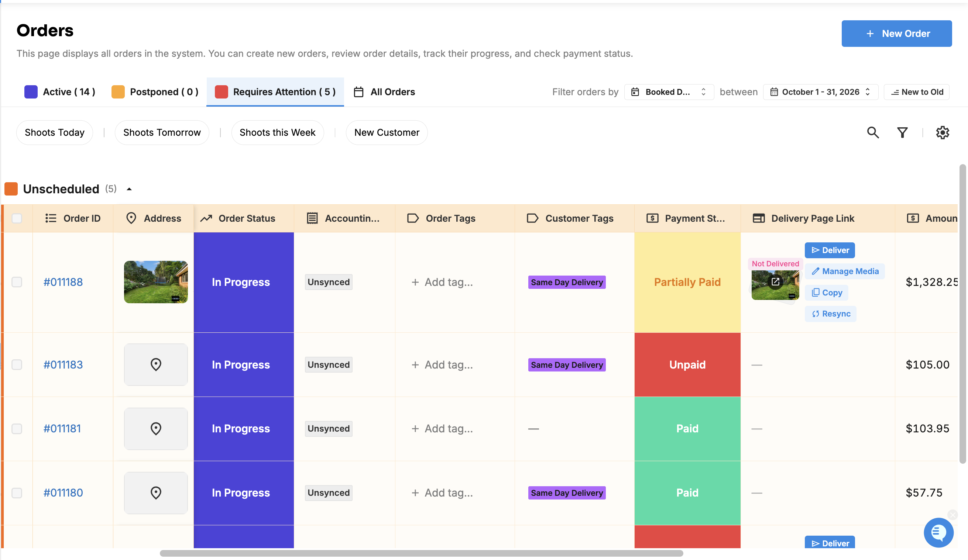
Task: Click the horizontal scrollbar under the table
Action: coord(421,553)
